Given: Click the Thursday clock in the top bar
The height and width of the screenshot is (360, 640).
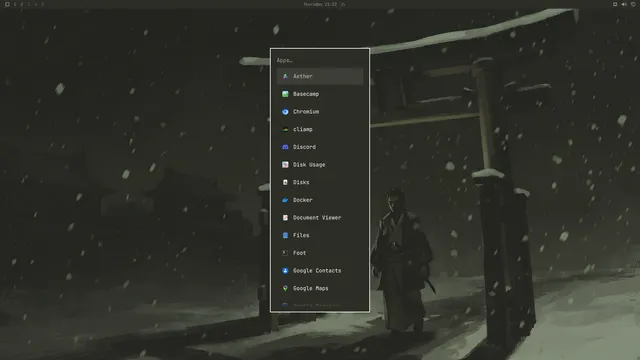Looking at the screenshot, I should (x=320, y=4).
